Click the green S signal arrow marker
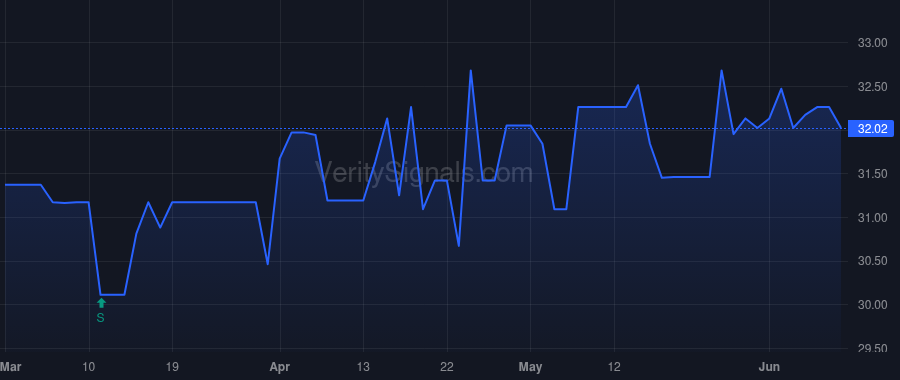Image resolution: width=900 pixels, height=380 pixels. 101,303
